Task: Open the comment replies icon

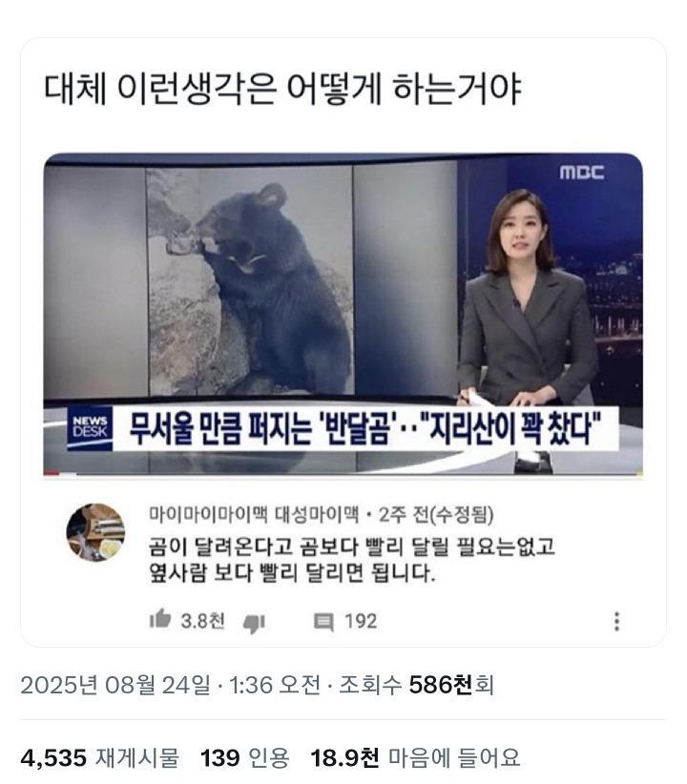Action: [323, 622]
